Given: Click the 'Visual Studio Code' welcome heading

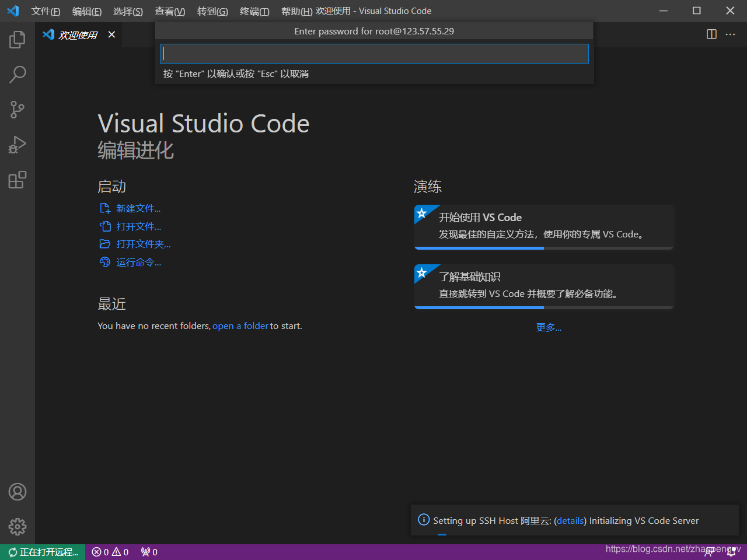Looking at the screenshot, I should pyautogui.click(x=204, y=124).
